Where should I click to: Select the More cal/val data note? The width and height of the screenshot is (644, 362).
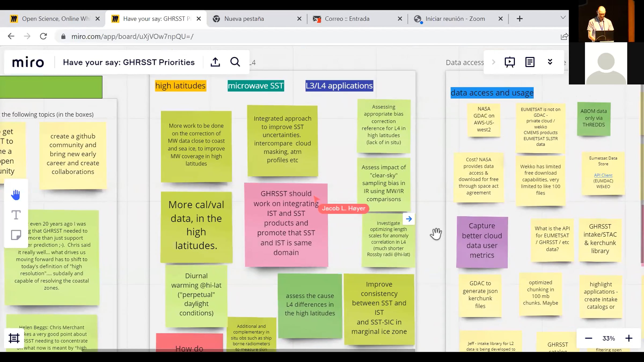click(196, 227)
